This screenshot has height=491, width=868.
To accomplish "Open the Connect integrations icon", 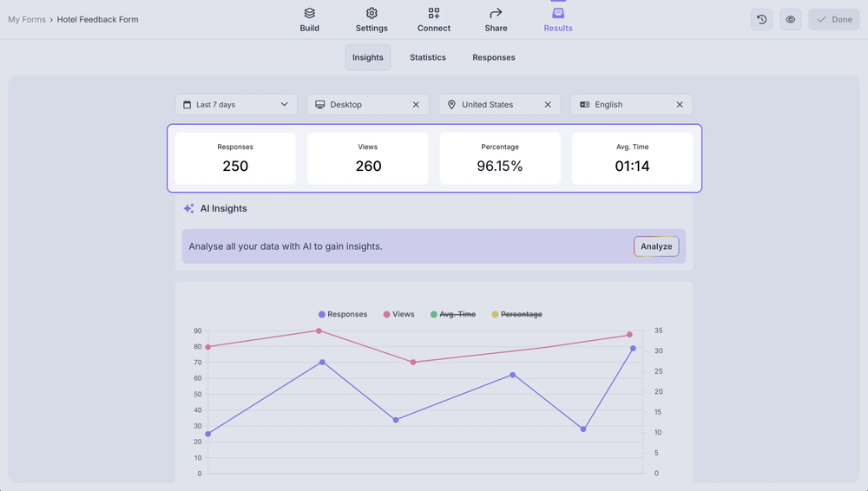I will point(433,13).
